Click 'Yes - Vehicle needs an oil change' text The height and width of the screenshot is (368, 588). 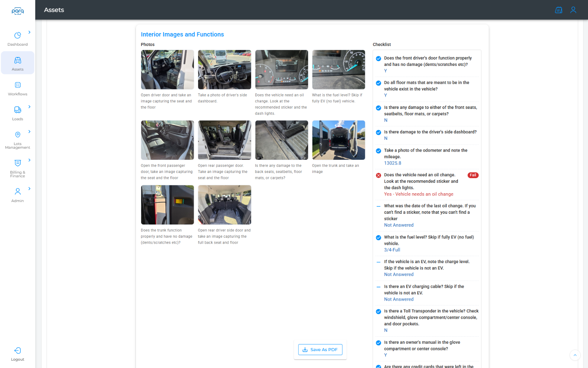tap(419, 194)
